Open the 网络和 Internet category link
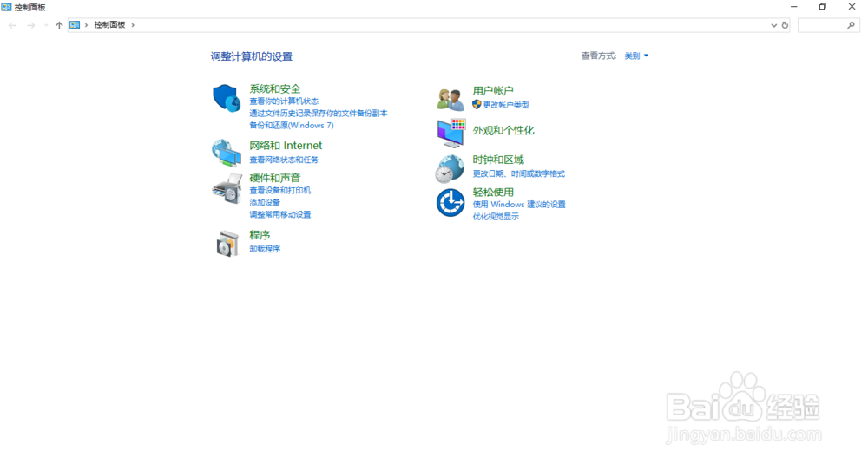This screenshot has width=868, height=464. click(x=286, y=146)
